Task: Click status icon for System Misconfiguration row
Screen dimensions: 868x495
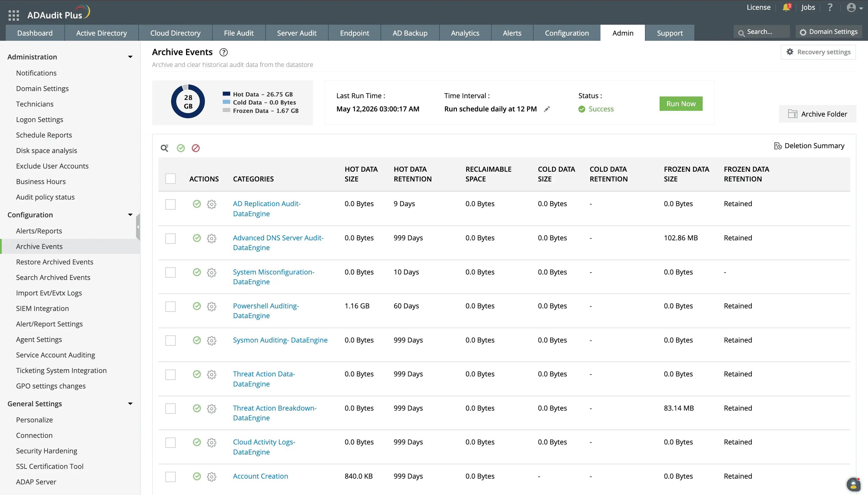Action: click(x=197, y=272)
